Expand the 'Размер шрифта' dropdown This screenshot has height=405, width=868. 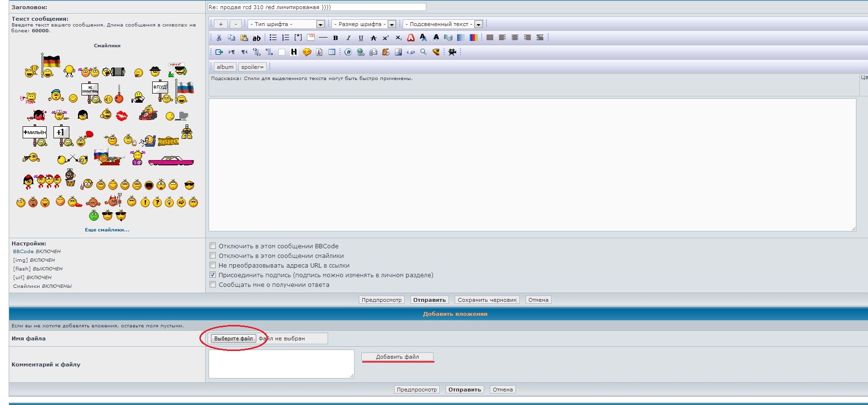pyautogui.click(x=392, y=24)
